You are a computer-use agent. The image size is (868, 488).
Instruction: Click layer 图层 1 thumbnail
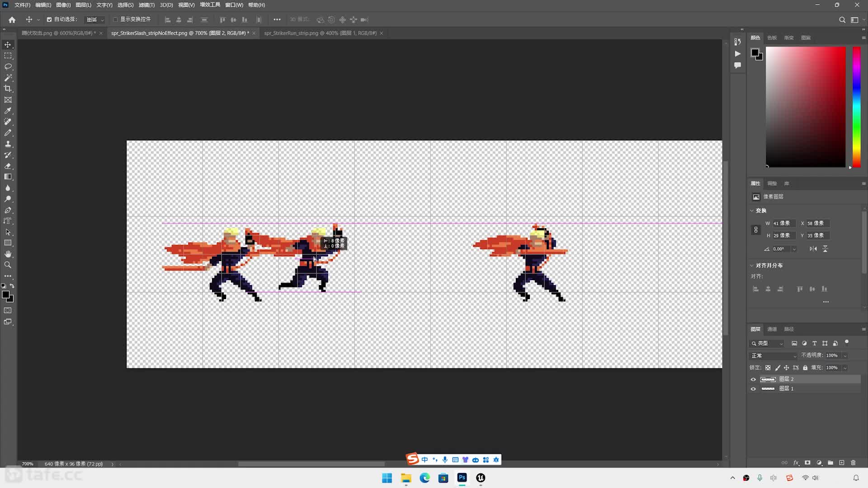pyautogui.click(x=768, y=389)
